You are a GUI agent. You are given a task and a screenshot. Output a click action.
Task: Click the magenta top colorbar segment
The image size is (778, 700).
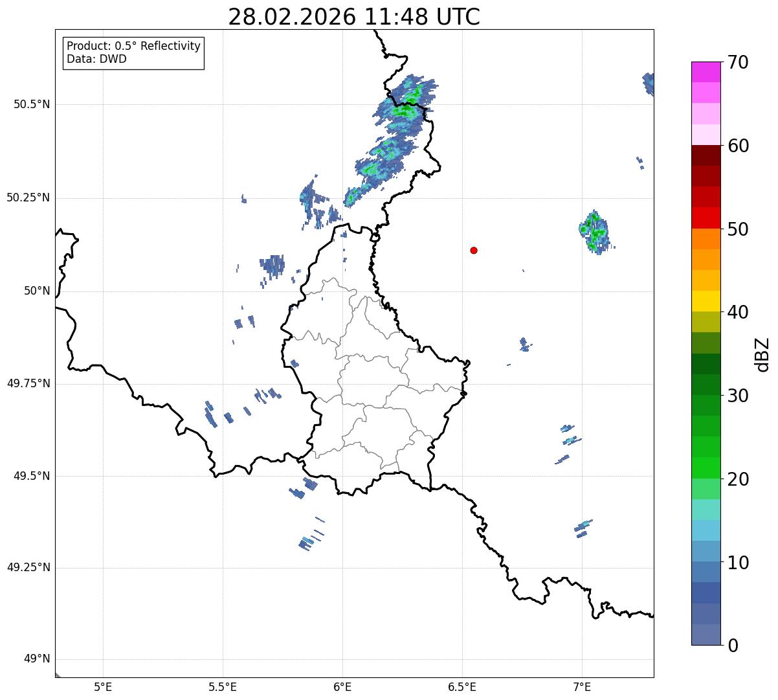click(706, 72)
